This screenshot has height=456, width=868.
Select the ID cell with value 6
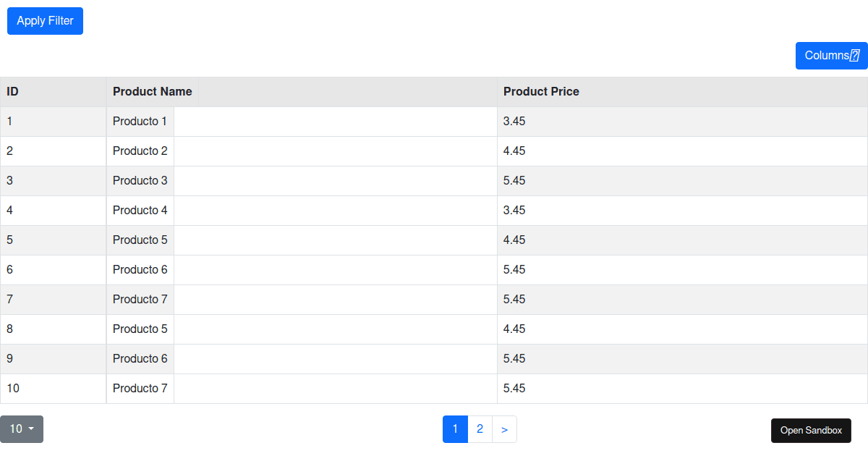(x=53, y=270)
